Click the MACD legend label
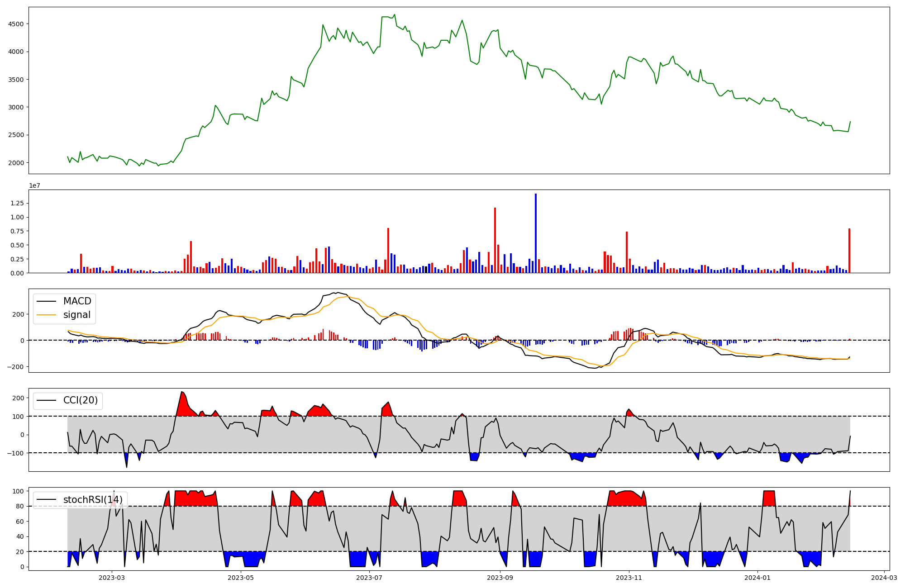This screenshot has height=588, width=905. coord(77,301)
